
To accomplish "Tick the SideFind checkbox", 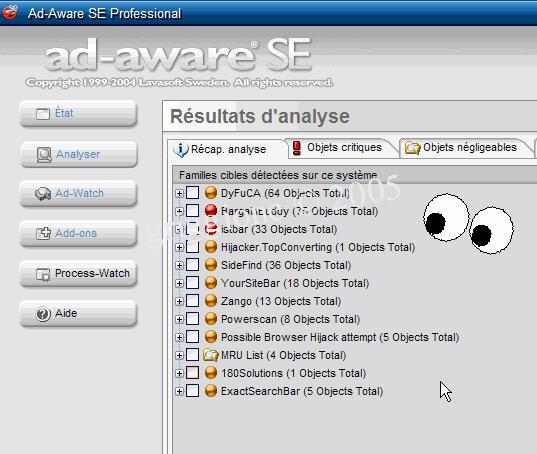I will (x=192, y=265).
